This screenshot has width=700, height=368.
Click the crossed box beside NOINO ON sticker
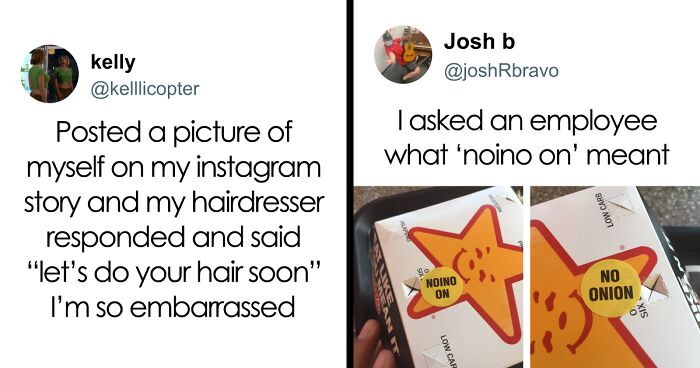coord(411,288)
